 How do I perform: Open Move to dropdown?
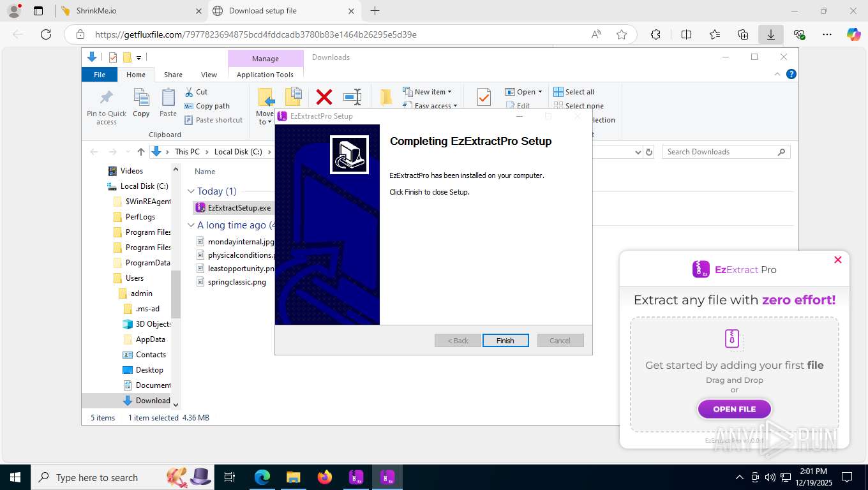point(266,107)
